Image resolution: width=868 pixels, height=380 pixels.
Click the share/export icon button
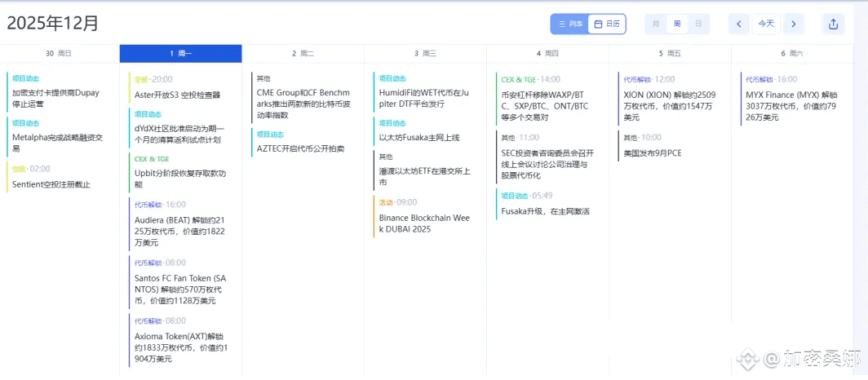click(x=833, y=24)
